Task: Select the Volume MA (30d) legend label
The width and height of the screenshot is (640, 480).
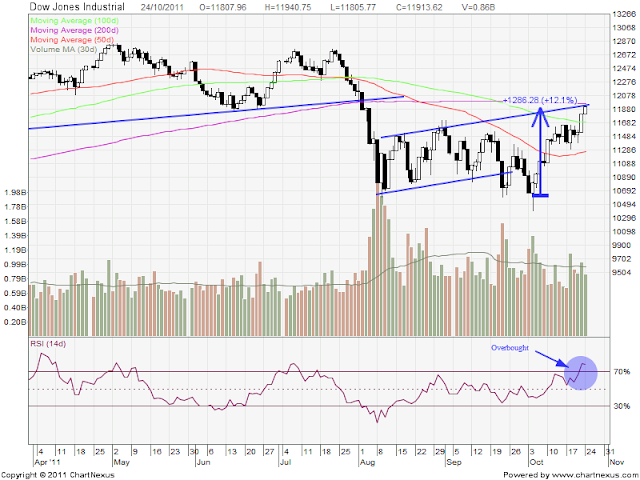Action: point(64,49)
